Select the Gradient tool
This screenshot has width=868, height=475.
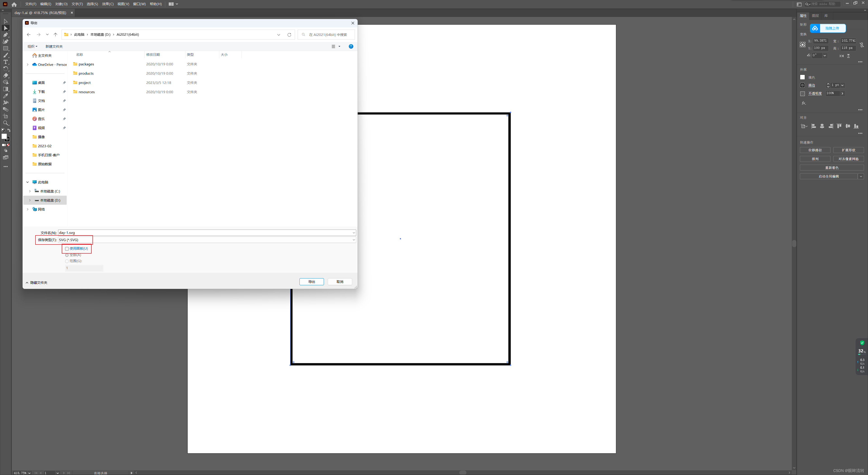[6, 89]
